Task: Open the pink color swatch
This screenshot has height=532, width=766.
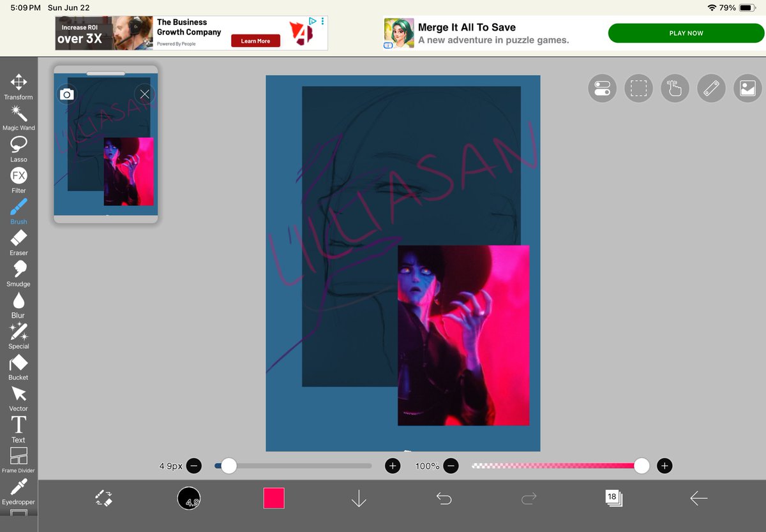Action: pyautogui.click(x=274, y=498)
